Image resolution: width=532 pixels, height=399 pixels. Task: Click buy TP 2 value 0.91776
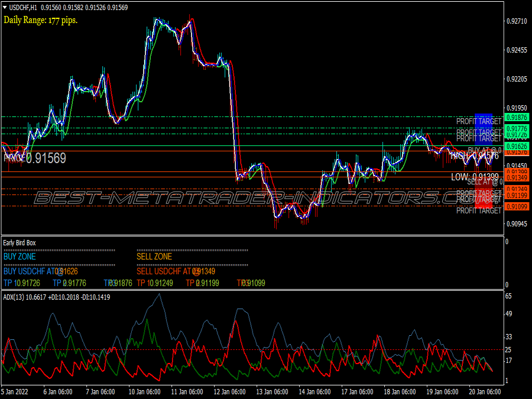(74, 283)
